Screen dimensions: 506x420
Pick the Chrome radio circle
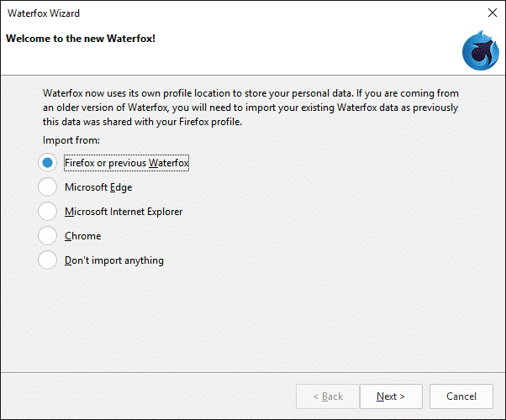(48, 236)
